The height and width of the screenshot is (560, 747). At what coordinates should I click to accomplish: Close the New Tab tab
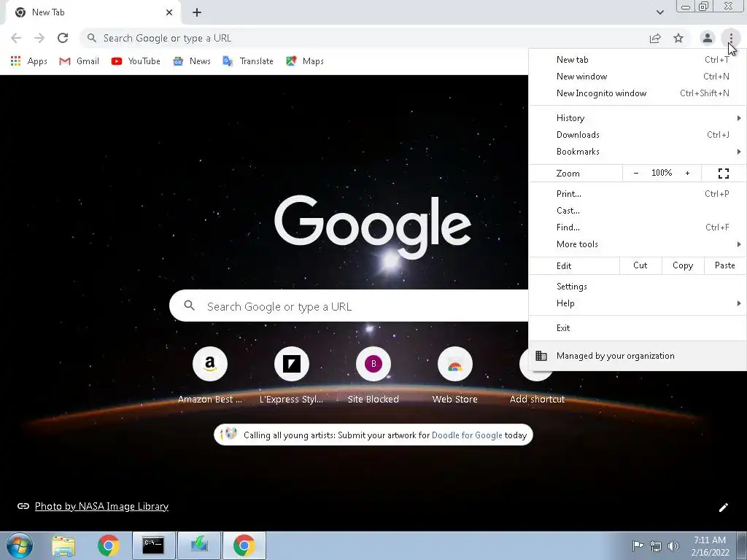point(169,13)
